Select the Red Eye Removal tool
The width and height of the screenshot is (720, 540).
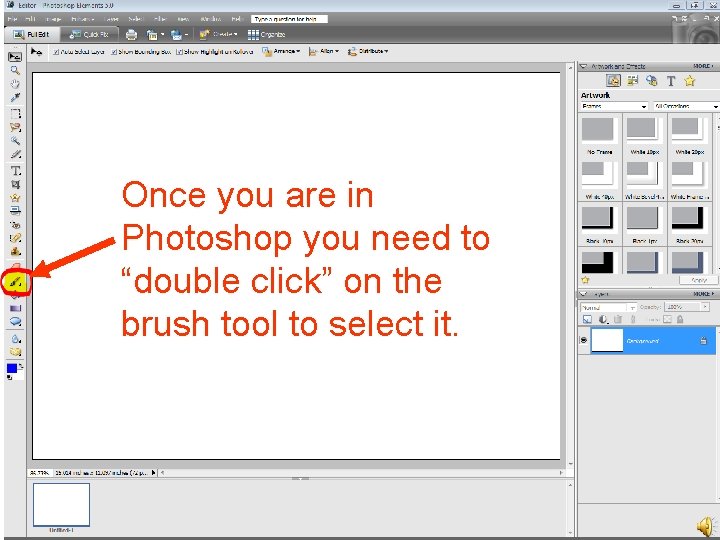coord(15,225)
